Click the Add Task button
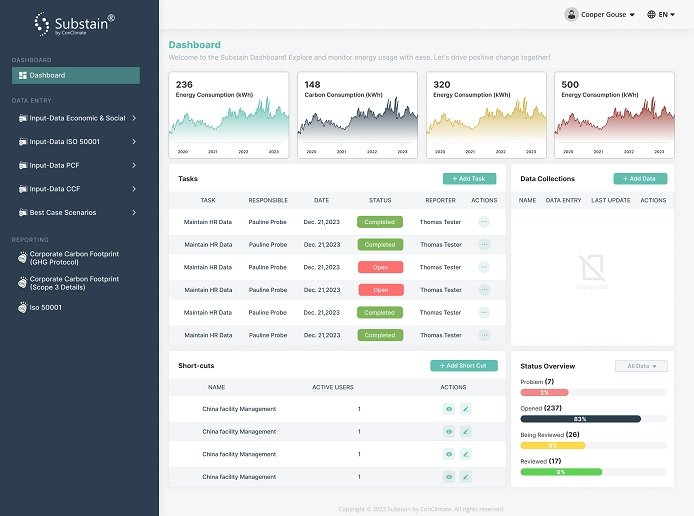Image resolution: width=694 pixels, height=516 pixels. (x=469, y=179)
